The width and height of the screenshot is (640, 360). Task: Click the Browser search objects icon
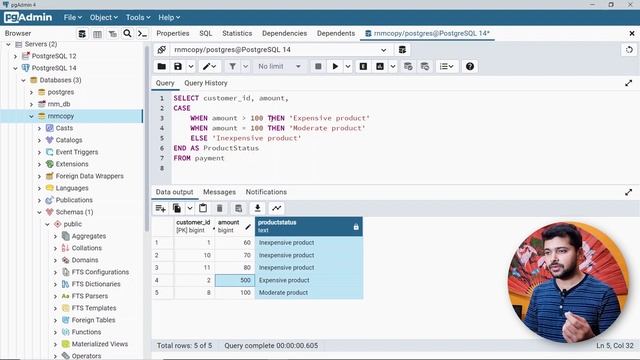coord(127,33)
